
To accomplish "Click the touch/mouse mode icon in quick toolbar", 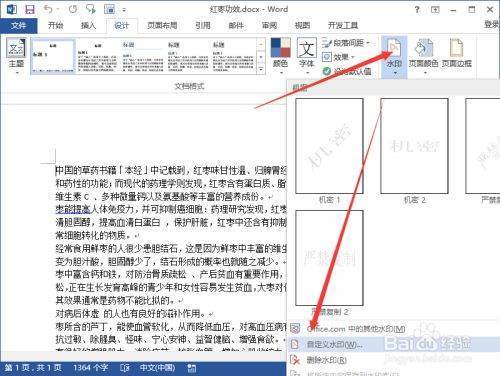I will [109, 9].
